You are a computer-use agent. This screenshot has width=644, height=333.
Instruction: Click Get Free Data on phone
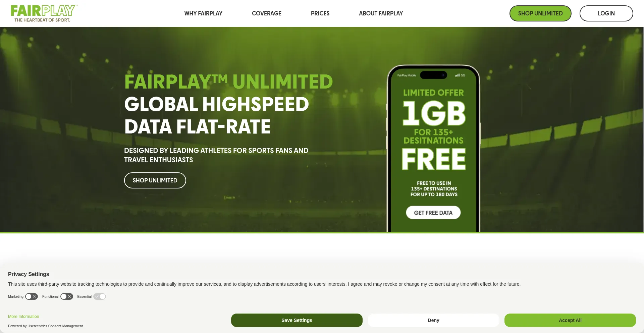(433, 213)
